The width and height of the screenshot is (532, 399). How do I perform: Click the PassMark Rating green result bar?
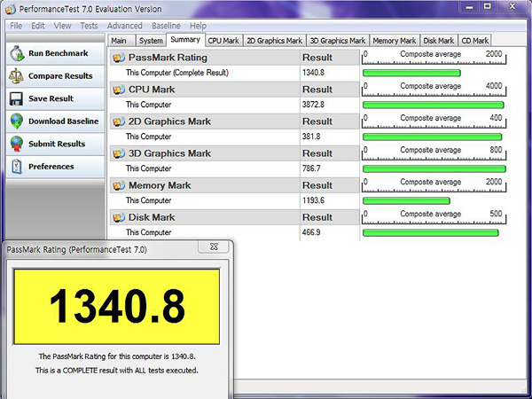pos(411,73)
